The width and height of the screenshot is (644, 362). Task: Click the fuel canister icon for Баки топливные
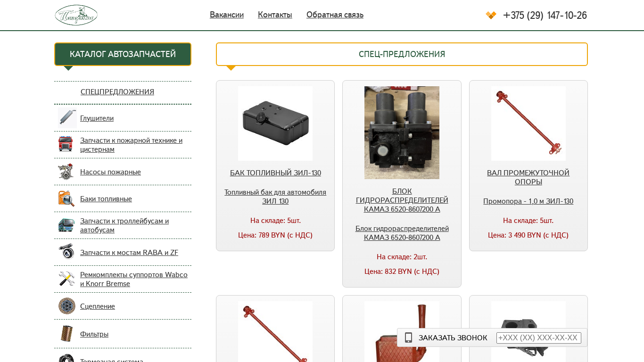coord(66,198)
